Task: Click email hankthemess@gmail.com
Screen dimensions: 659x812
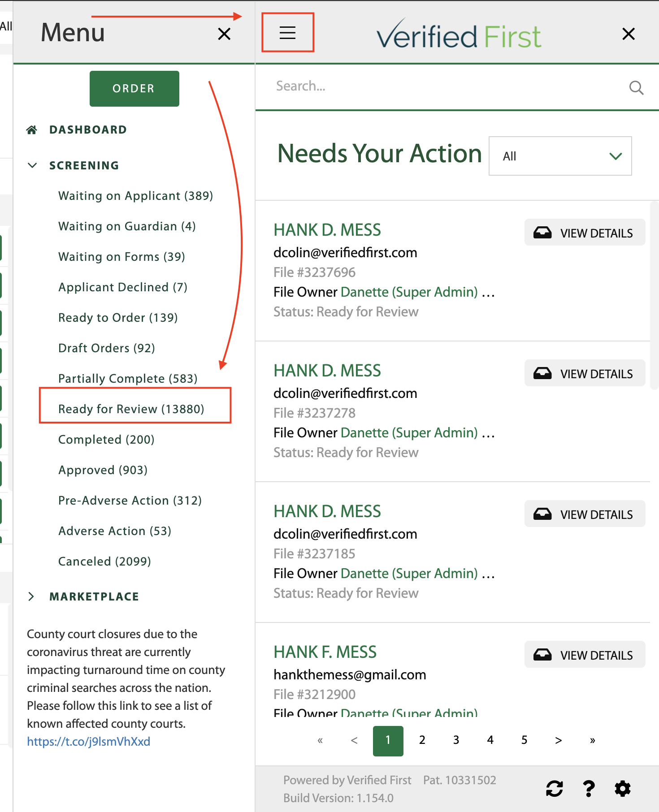Action: pyautogui.click(x=350, y=675)
